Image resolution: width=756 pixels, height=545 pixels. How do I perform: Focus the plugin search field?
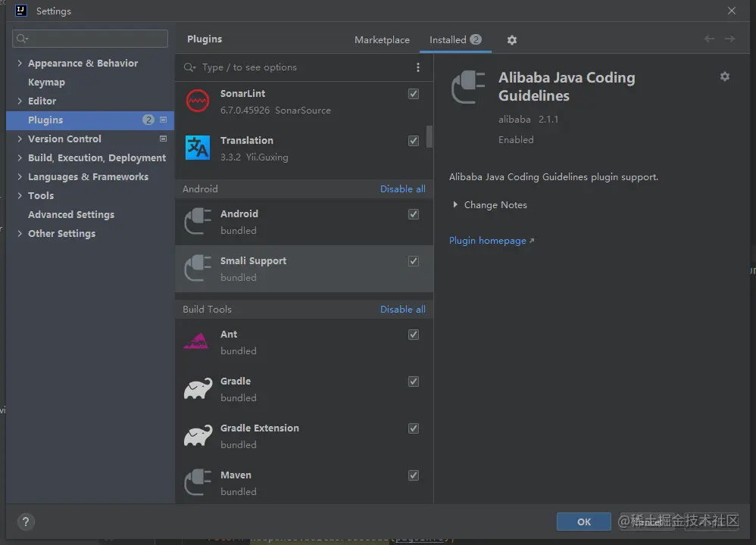pos(303,67)
